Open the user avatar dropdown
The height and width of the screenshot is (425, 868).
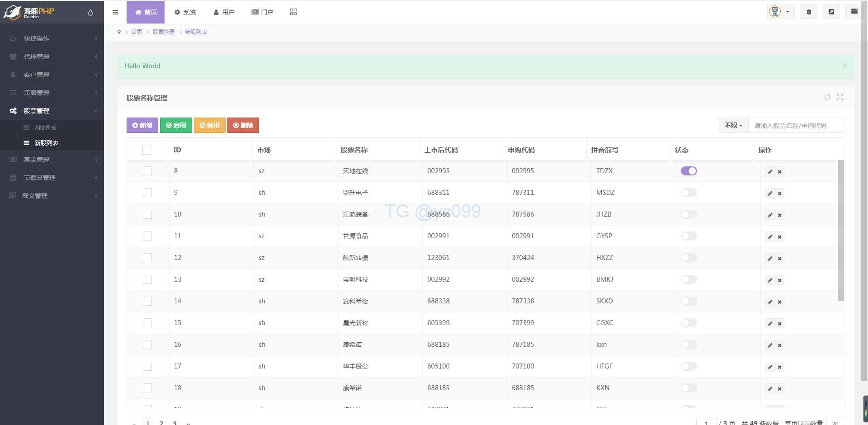point(780,12)
